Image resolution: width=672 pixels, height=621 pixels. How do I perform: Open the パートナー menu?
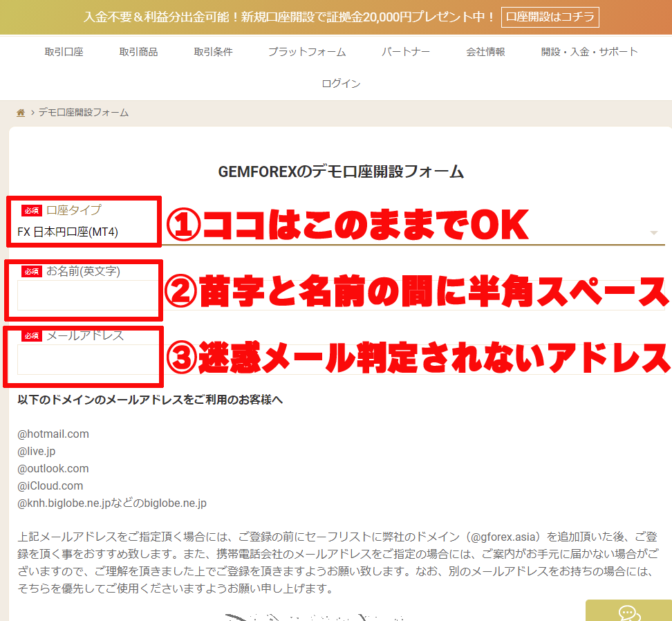tap(405, 52)
